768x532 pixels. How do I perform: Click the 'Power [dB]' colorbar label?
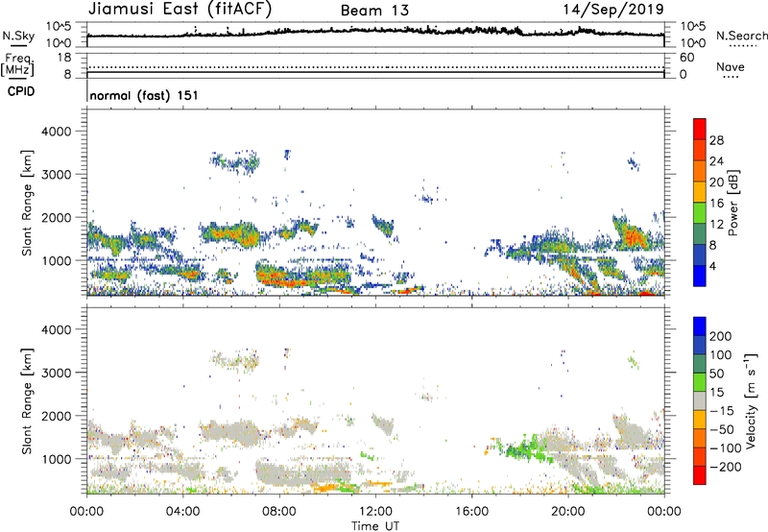(732, 203)
